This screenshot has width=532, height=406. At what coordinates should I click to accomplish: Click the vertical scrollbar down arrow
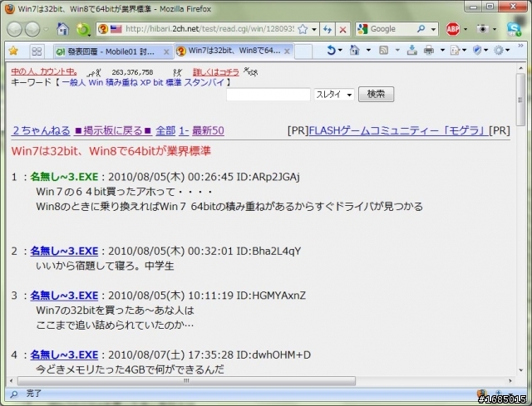tap(521, 370)
